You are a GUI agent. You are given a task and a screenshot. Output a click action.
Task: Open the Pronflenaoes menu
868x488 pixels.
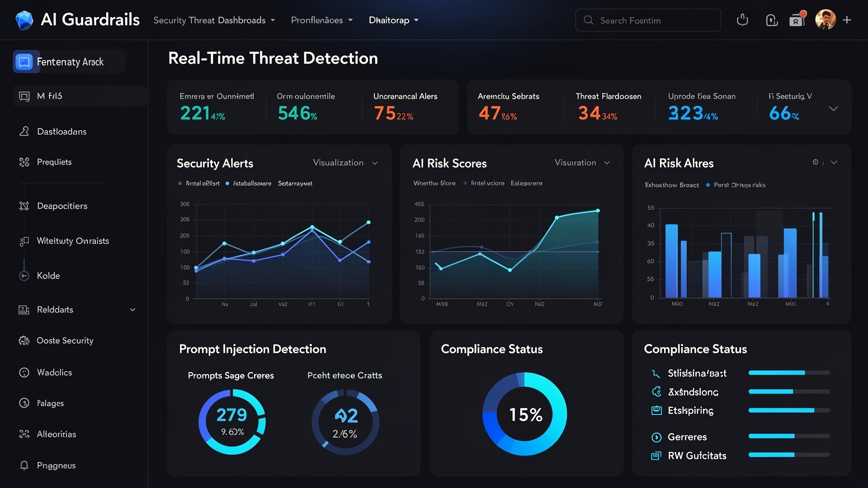pyautogui.click(x=322, y=20)
